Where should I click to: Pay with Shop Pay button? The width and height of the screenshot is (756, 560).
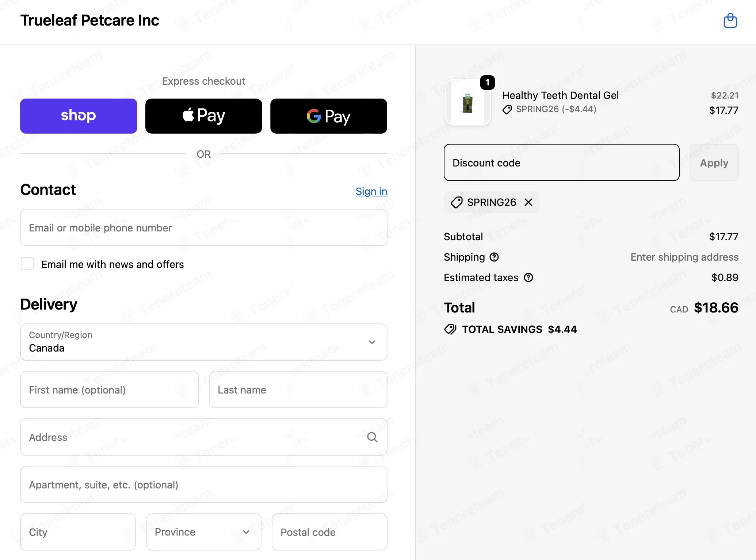pyautogui.click(x=79, y=116)
